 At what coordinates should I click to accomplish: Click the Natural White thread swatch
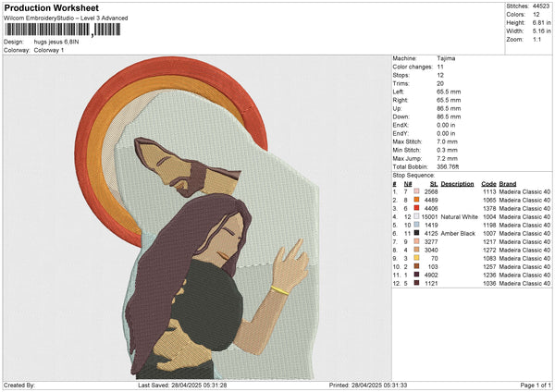click(x=416, y=216)
